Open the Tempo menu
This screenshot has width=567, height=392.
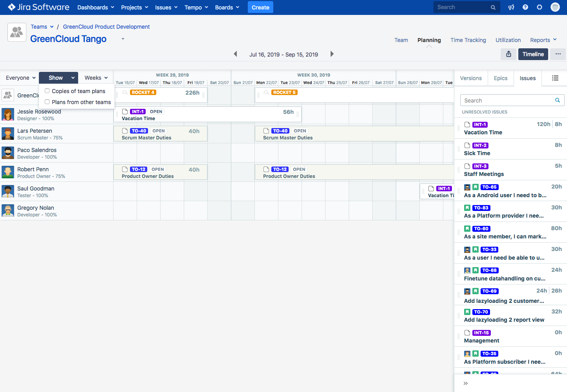tap(196, 7)
